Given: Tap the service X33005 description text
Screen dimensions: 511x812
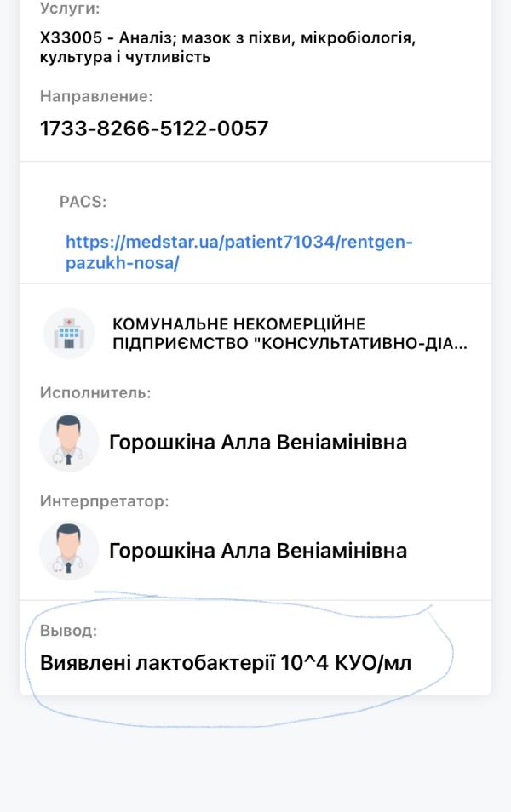Looking at the screenshot, I should (227, 47).
